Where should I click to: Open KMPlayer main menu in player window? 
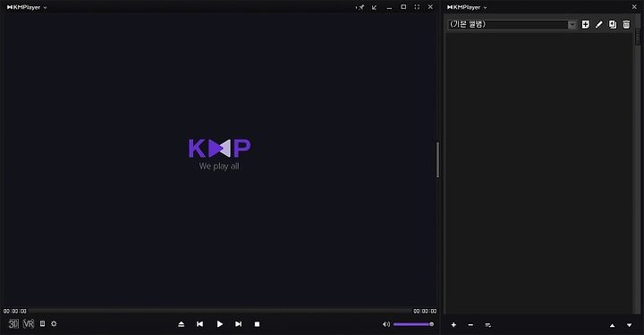(x=27, y=7)
